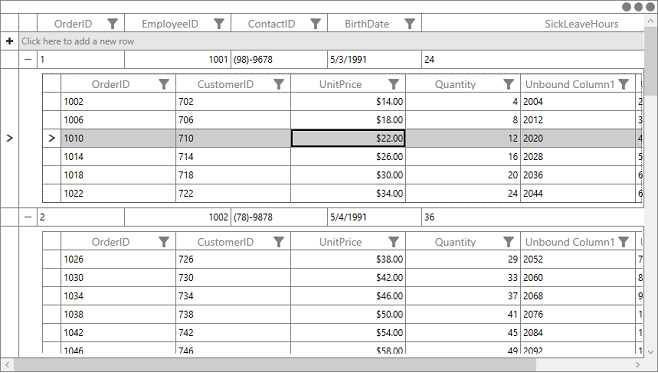Sort parent grid by ContactID header
The height and width of the screenshot is (373, 658).
point(271,24)
